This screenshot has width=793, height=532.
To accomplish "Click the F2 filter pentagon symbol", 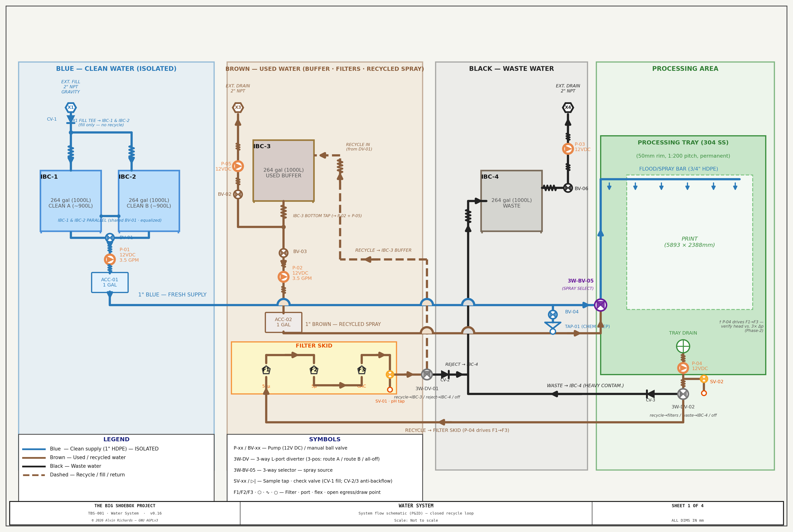I will point(314,370).
